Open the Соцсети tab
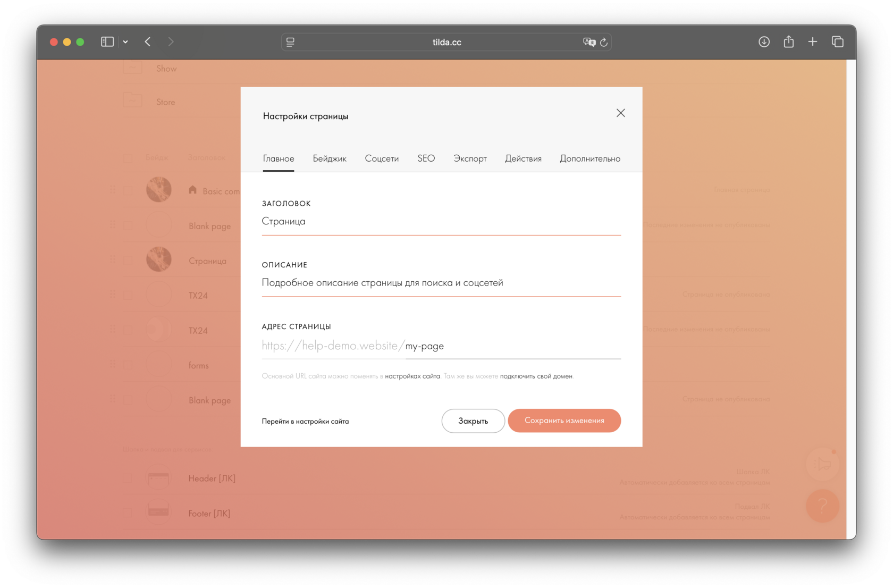 (382, 158)
